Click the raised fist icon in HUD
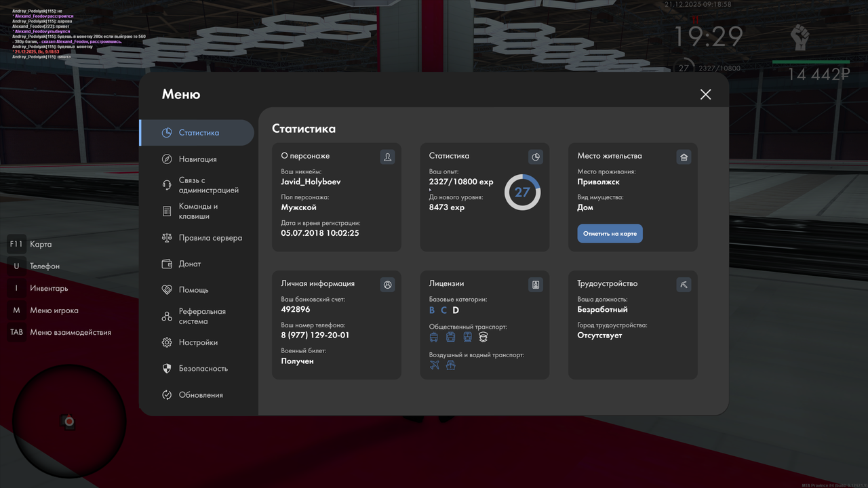The height and width of the screenshot is (488, 868). 800,37
